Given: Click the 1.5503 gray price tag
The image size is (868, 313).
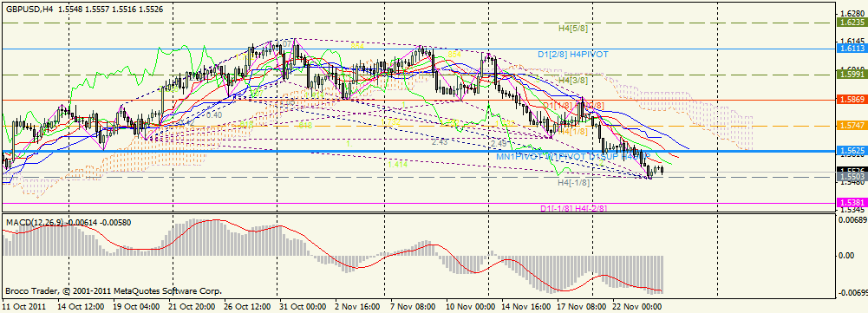Looking at the screenshot, I should pos(852,176).
